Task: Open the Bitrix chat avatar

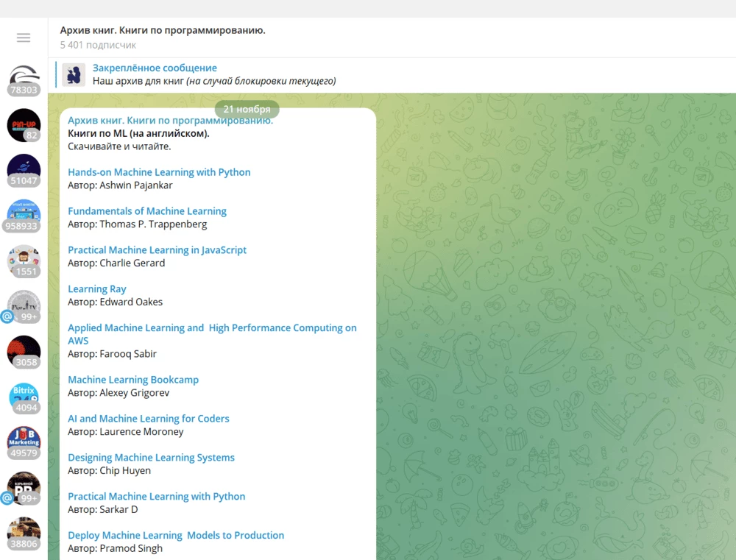Action: click(24, 397)
